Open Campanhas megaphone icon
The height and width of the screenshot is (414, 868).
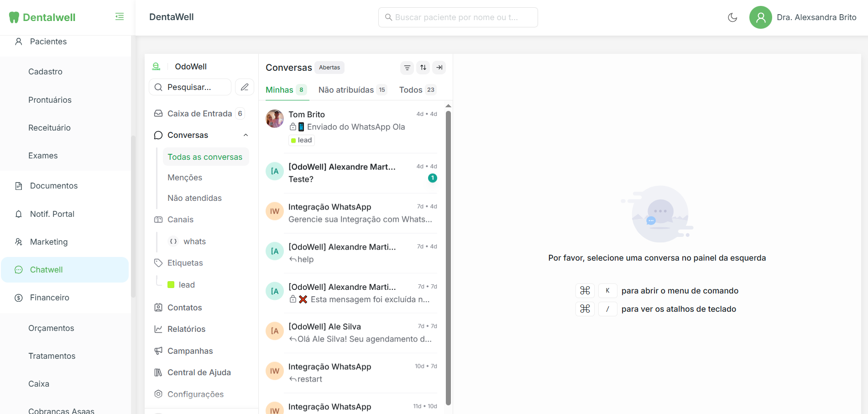(x=158, y=351)
